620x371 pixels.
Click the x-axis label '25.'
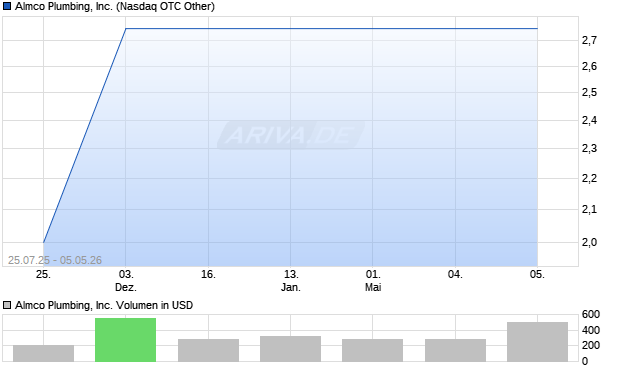(43, 274)
